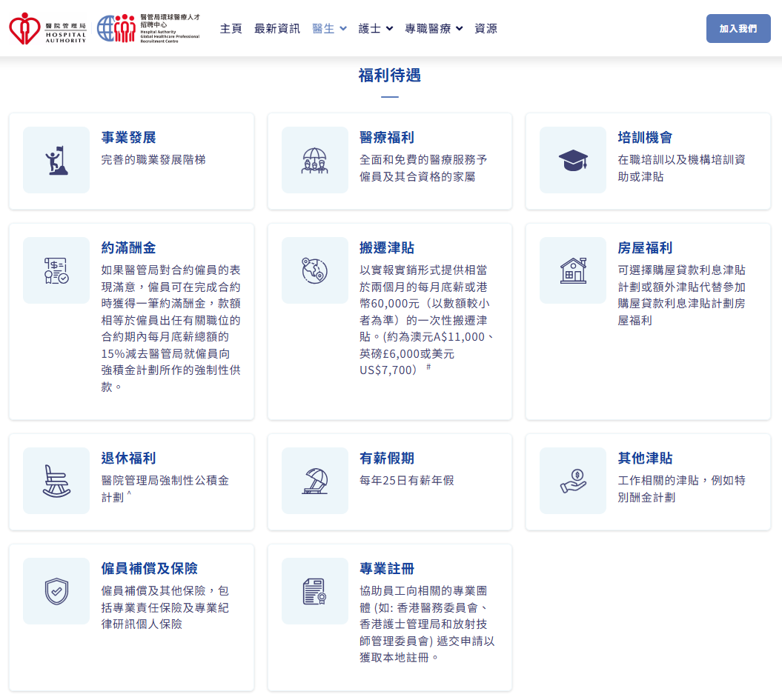Viewport: 782px width, 700px height.
Task: Click the other allowances description text
Action: point(682,489)
